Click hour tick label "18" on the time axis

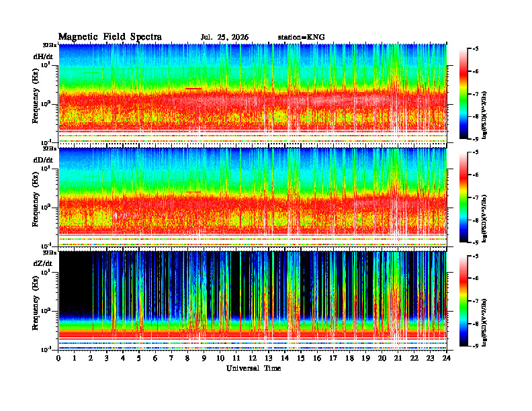tap(349, 359)
